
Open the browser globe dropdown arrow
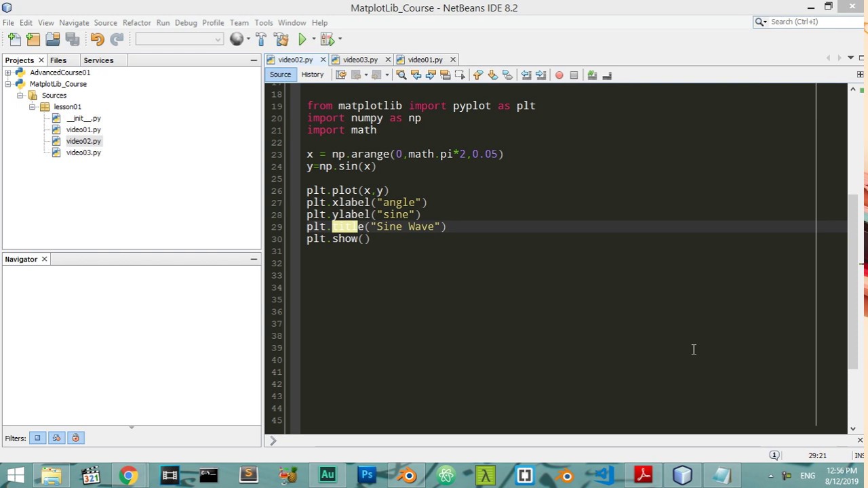click(x=248, y=39)
